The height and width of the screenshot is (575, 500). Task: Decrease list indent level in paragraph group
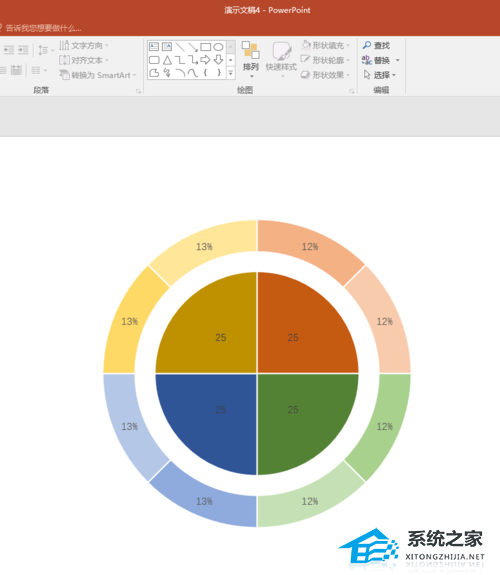click(x=9, y=50)
